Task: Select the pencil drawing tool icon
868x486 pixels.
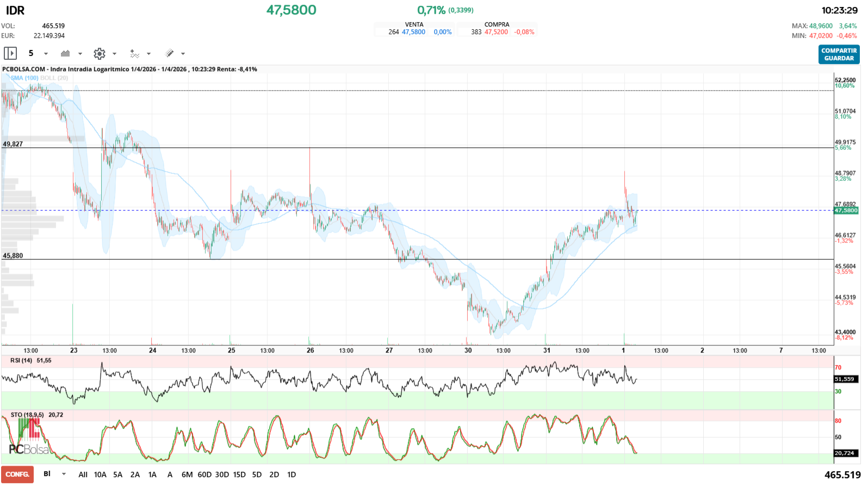Action: 170,53
